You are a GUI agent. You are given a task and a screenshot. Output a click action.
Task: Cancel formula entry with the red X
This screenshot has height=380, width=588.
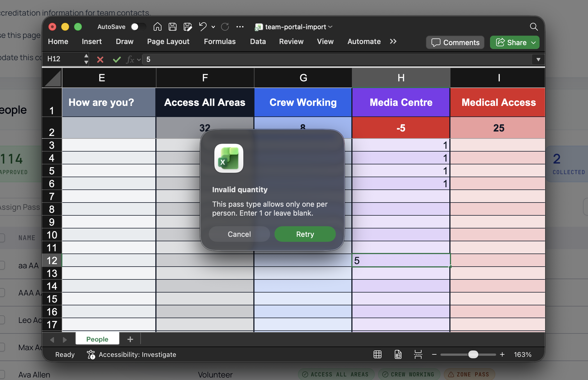100,59
